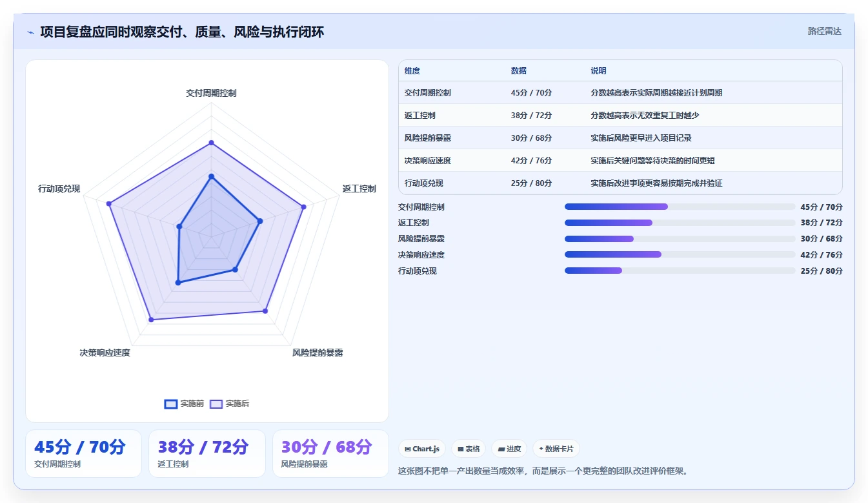The width and height of the screenshot is (868, 503).
Task: Click the 交付周期控制 progress bar
Action: click(x=680, y=207)
